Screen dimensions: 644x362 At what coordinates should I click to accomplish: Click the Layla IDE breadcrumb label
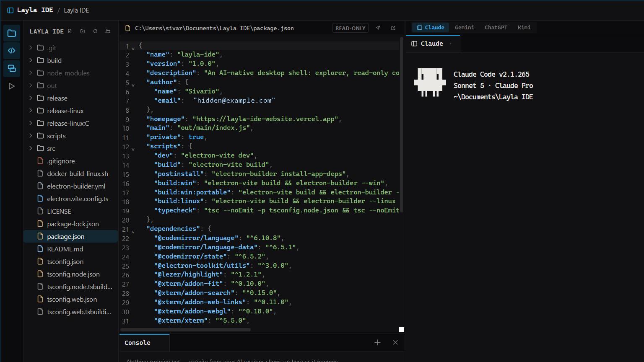76,10
